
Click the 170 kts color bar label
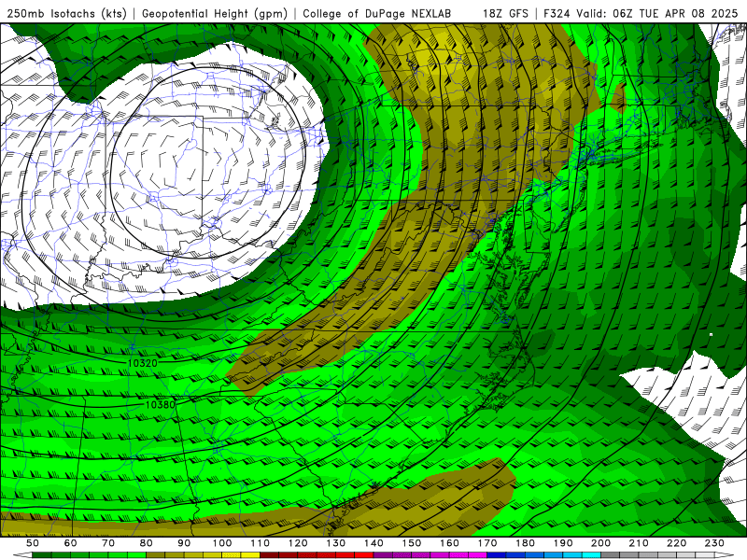(x=487, y=543)
